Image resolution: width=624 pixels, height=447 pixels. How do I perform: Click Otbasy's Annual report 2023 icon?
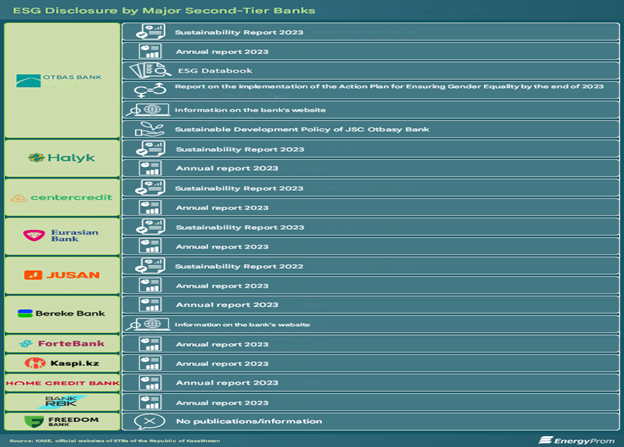(x=150, y=51)
